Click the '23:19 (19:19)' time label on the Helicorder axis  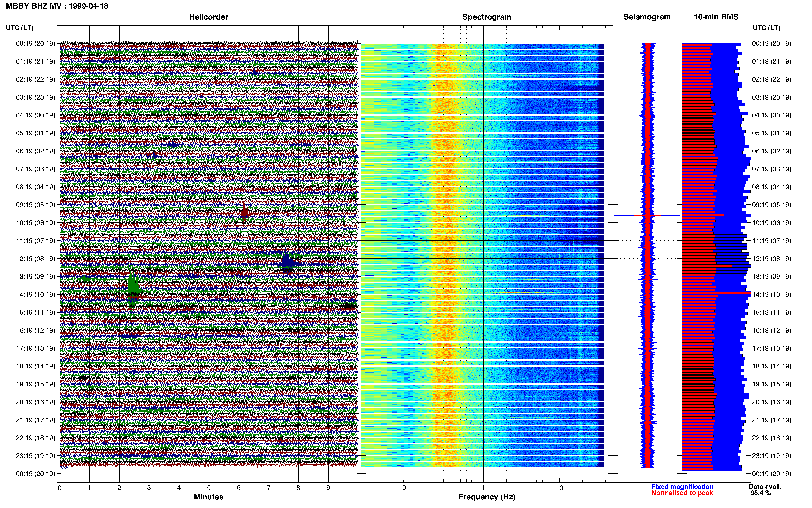coord(36,456)
